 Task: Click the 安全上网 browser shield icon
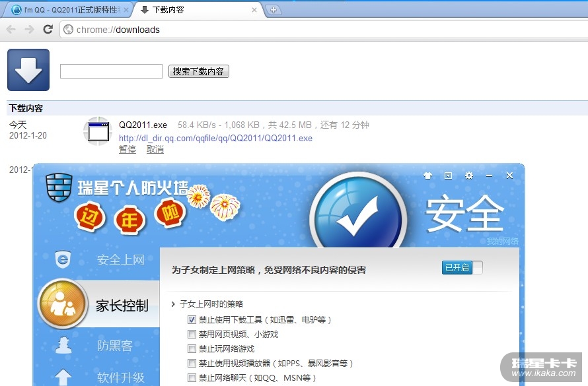[x=63, y=259]
